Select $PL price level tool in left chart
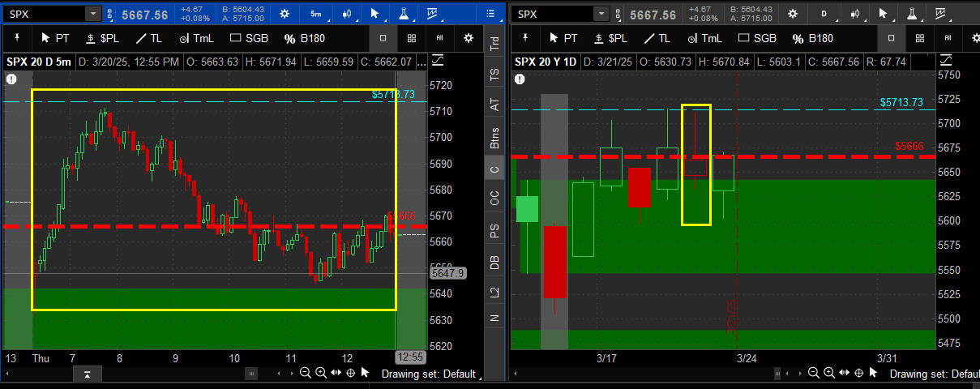 [101, 38]
